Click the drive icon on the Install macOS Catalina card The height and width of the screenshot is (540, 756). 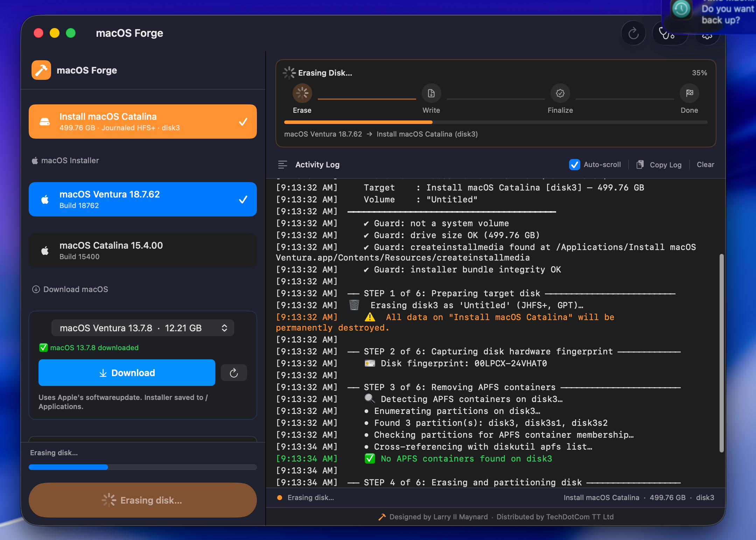tap(45, 122)
